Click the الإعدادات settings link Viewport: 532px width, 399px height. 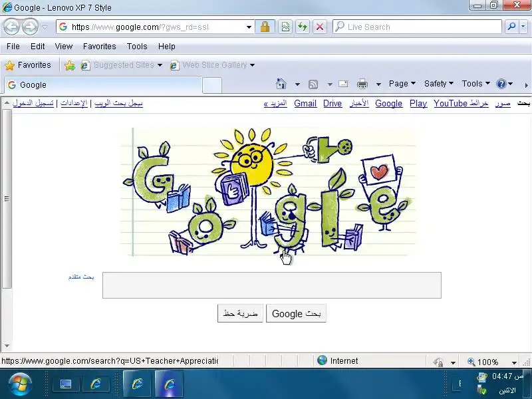pyautogui.click(x=74, y=103)
